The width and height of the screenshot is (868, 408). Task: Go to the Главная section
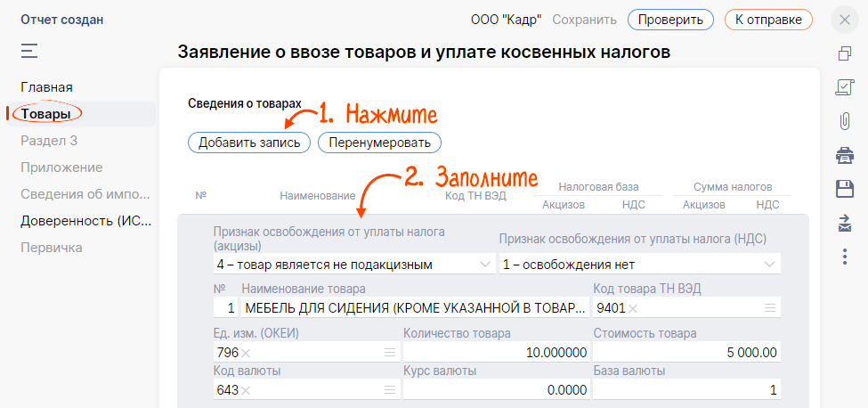pos(46,87)
